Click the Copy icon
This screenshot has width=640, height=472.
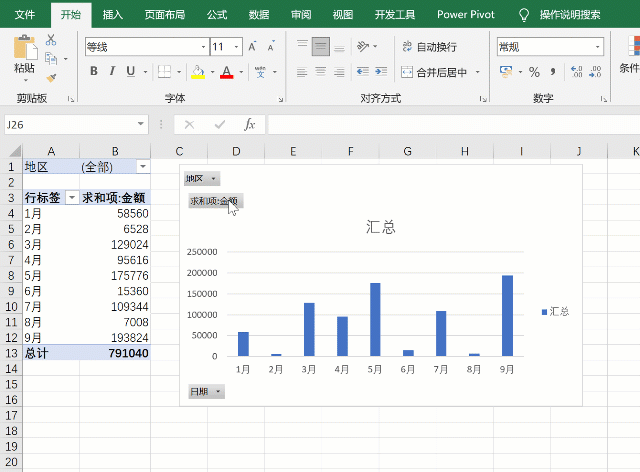coord(51,59)
